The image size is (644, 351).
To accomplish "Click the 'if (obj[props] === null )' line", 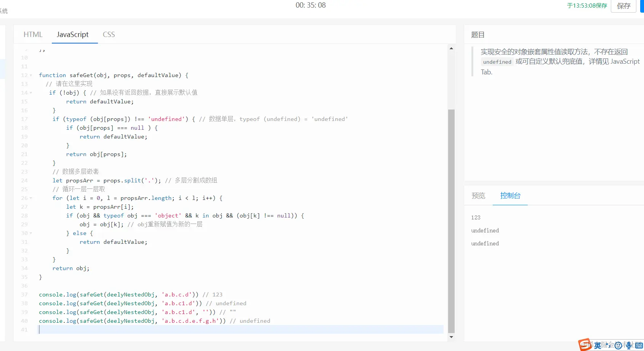I will tap(112, 128).
